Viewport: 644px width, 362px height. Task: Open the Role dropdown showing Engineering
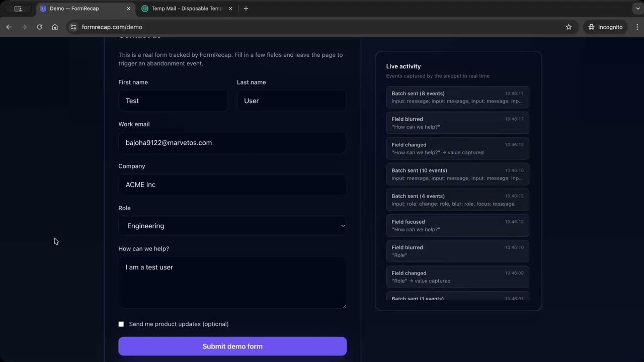tap(232, 226)
